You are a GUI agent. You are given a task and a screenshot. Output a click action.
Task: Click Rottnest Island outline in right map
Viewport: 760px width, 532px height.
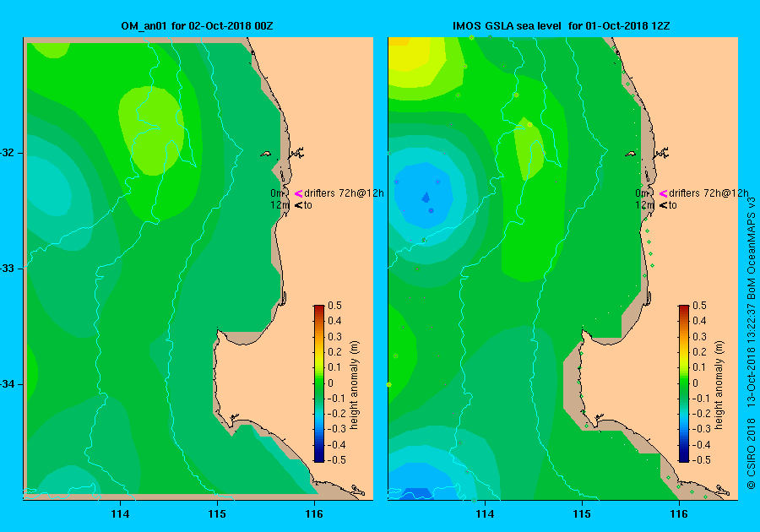(x=630, y=154)
